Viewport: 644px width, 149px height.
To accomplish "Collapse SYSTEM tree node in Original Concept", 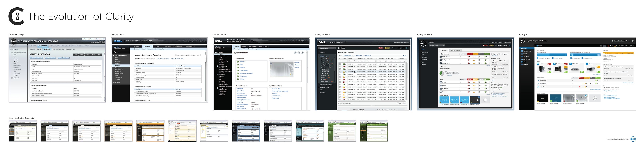I will click(x=11, y=49).
